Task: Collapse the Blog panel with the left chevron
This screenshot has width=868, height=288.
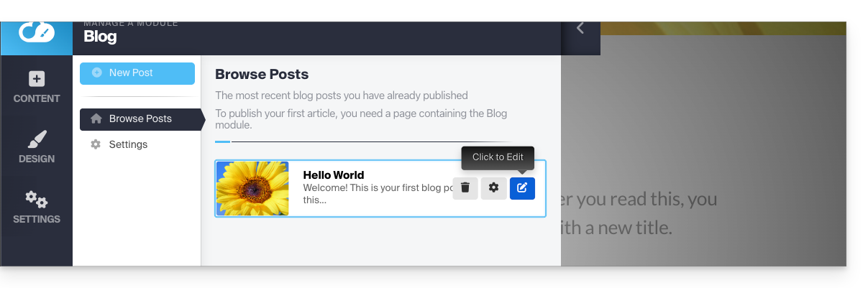Action: (x=580, y=29)
